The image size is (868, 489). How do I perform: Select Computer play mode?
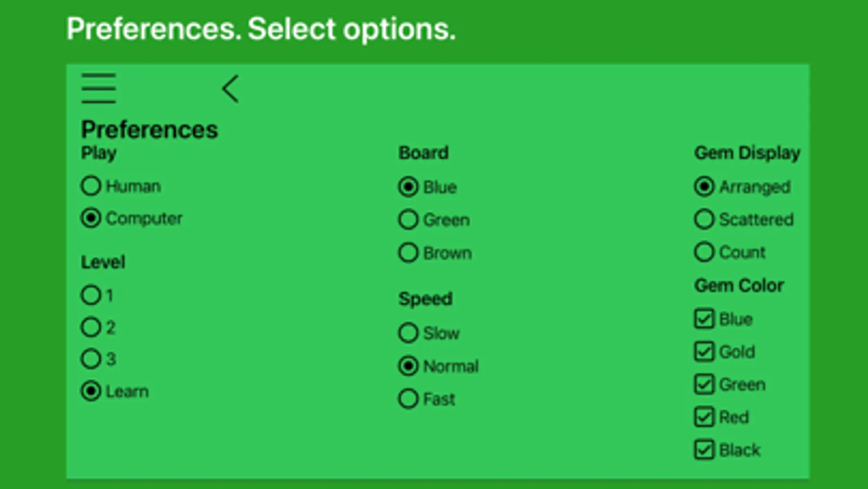(x=91, y=218)
